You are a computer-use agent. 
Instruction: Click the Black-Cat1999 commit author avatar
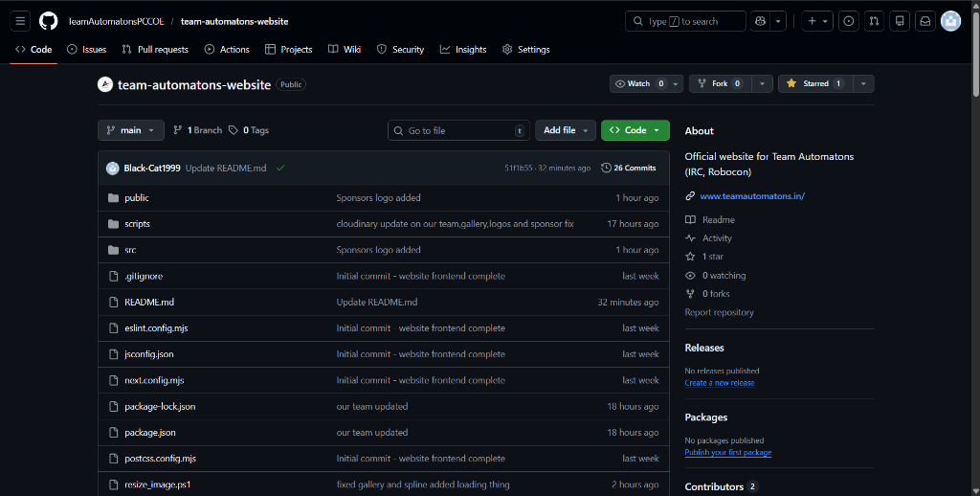click(113, 168)
